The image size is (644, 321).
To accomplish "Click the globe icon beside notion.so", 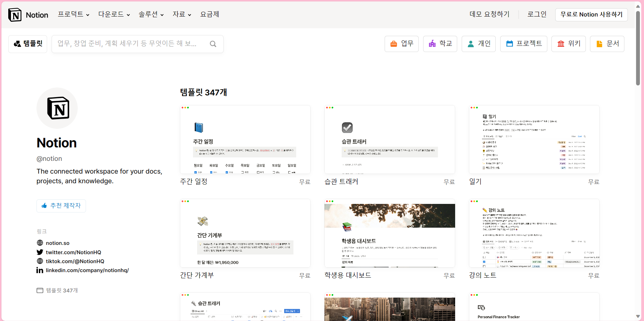I will point(40,243).
